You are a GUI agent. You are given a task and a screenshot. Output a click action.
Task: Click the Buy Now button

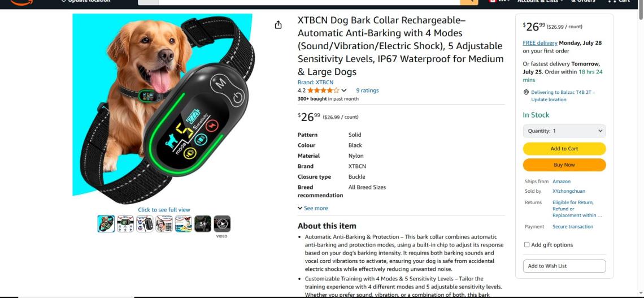tap(564, 165)
